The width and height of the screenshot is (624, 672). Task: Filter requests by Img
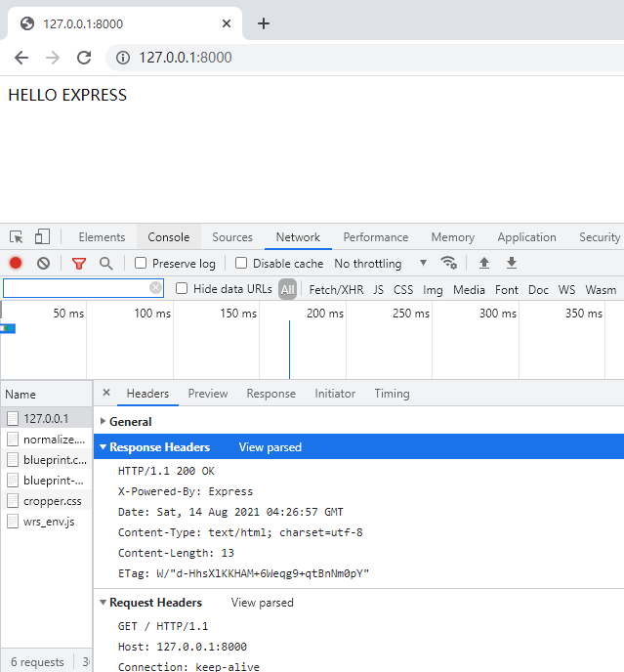(x=433, y=290)
